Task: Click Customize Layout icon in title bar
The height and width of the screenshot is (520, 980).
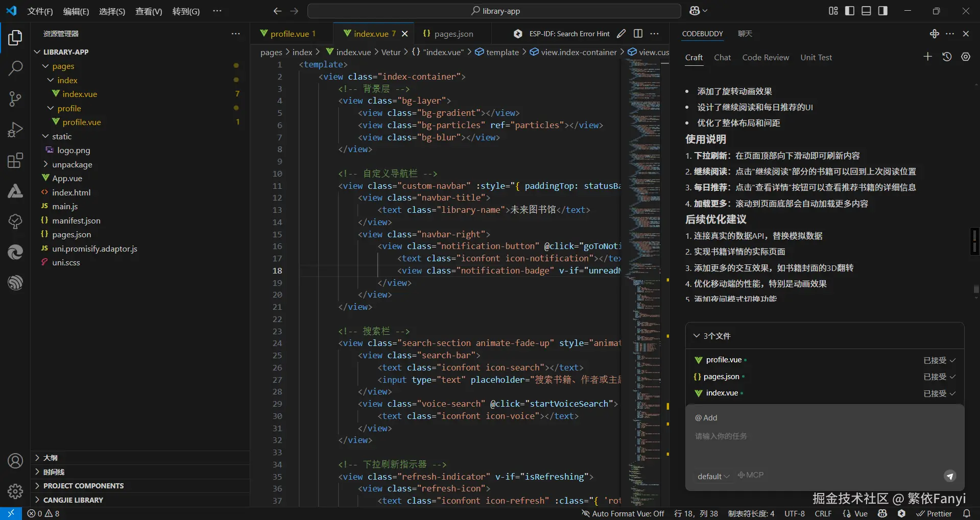Action: pos(833,11)
